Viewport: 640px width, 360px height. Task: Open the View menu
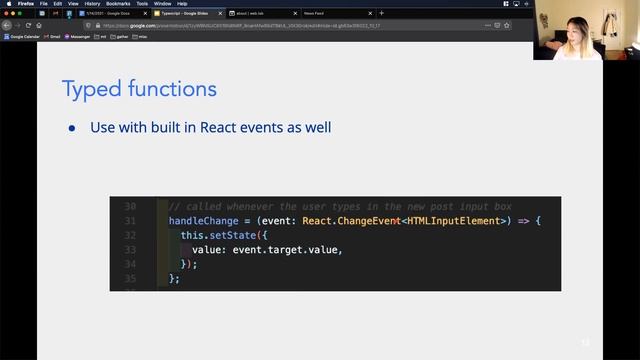(73, 4)
